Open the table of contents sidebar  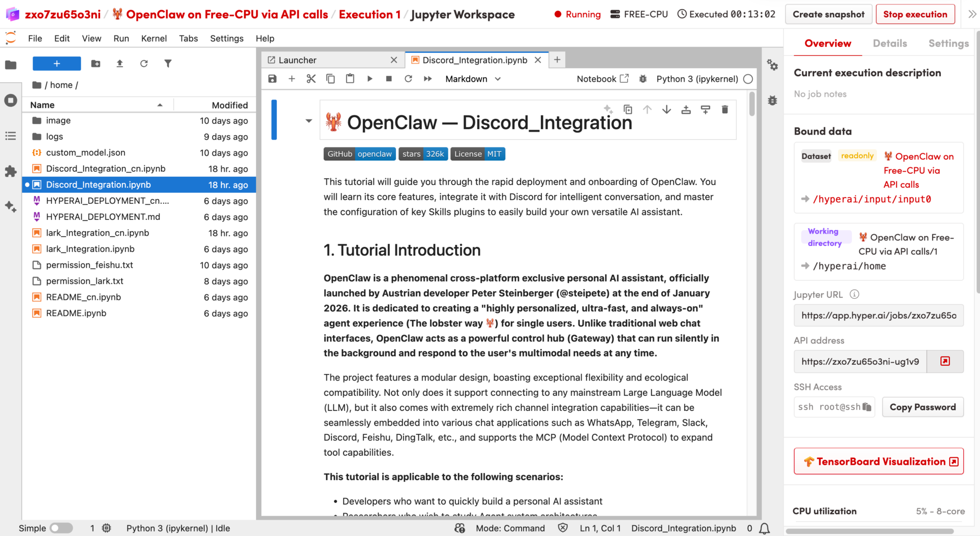click(10, 136)
